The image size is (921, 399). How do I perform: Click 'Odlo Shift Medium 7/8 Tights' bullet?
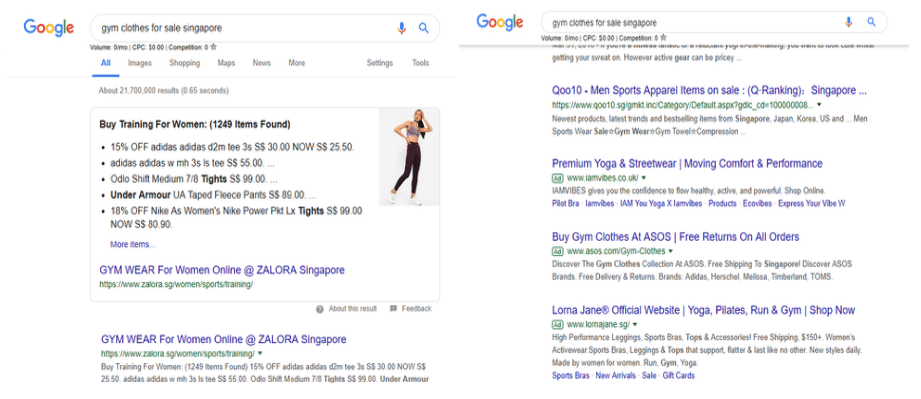coord(194,179)
